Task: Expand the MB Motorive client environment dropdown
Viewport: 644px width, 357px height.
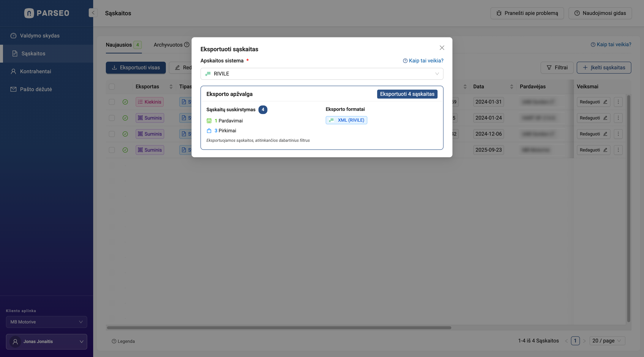Action: pos(47,322)
